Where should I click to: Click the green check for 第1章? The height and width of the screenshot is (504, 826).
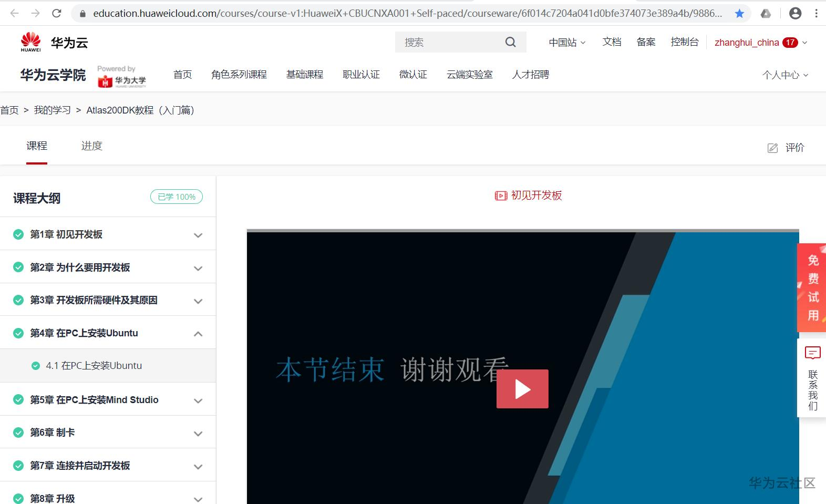pyautogui.click(x=18, y=234)
